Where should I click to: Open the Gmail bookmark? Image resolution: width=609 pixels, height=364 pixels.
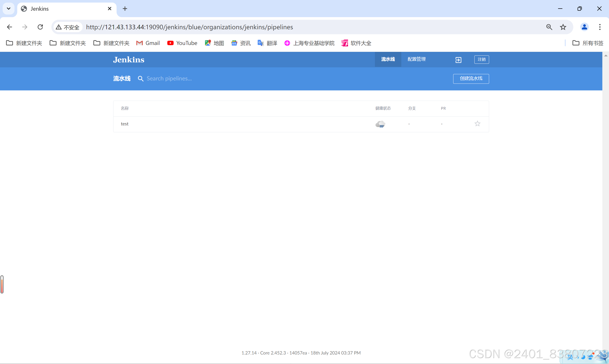tap(148, 43)
